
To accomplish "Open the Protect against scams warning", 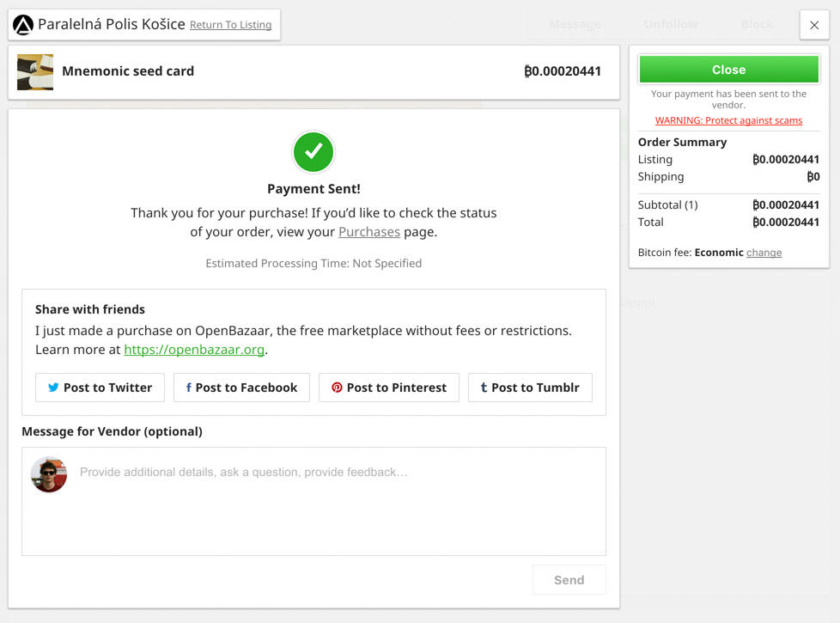I will tap(728, 120).
